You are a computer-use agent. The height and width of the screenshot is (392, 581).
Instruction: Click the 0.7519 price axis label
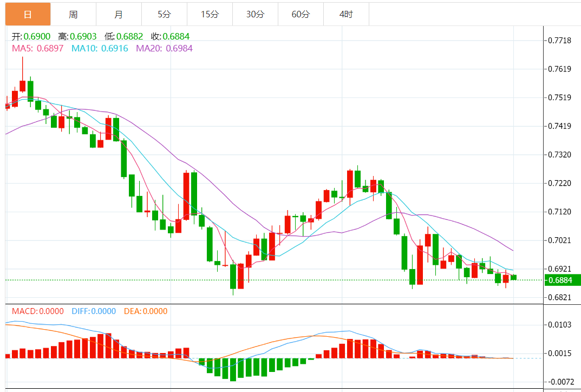pyautogui.click(x=559, y=97)
